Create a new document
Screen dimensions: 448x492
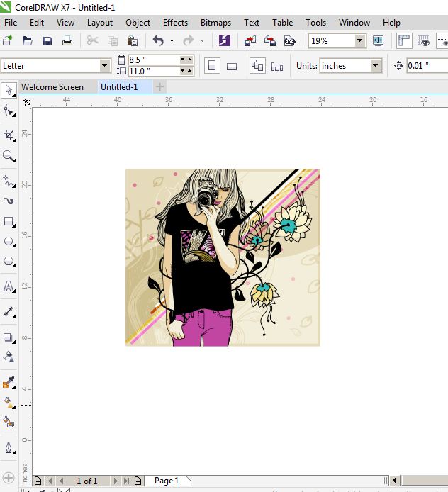point(8,40)
